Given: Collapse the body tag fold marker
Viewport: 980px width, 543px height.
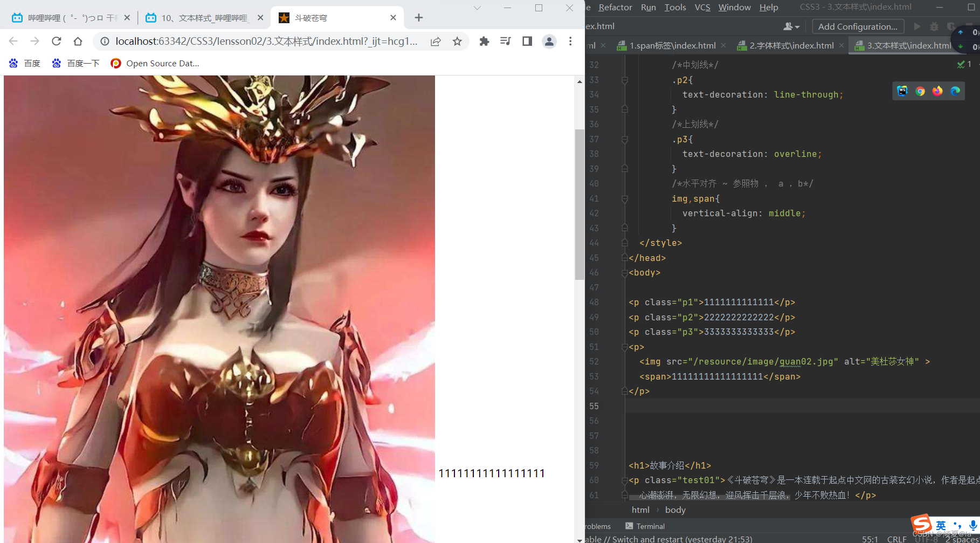Looking at the screenshot, I should click(625, 273).
